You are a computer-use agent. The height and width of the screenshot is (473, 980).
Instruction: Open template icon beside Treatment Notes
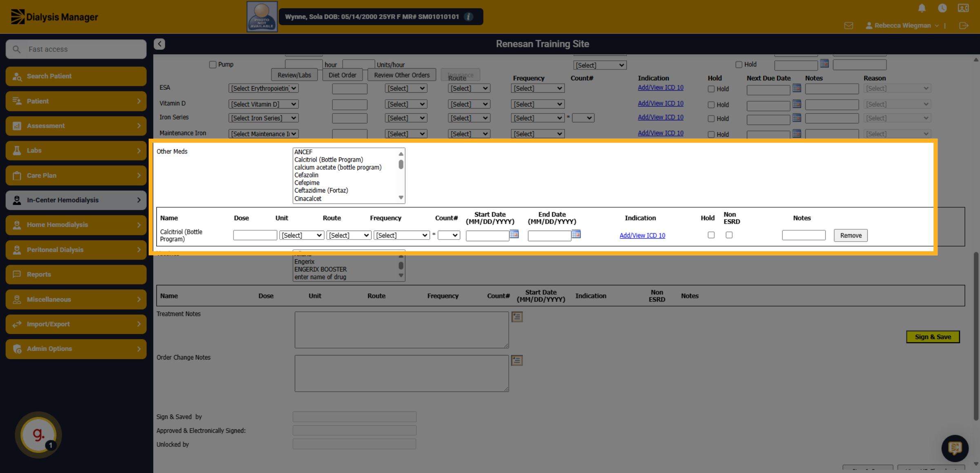click(x=517, y=317)
